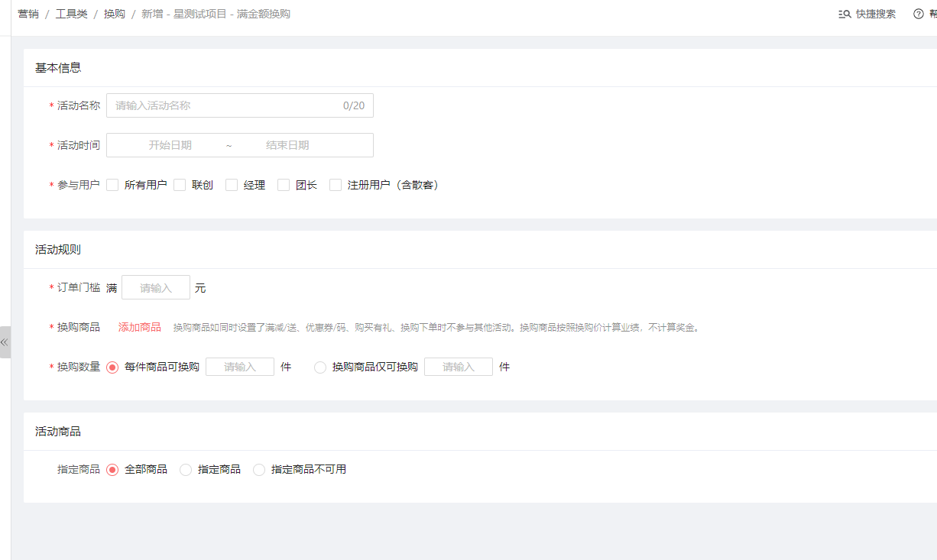Click the quick search icon
Viewport: 937px width, 560px height.
[x=845, y=14]
